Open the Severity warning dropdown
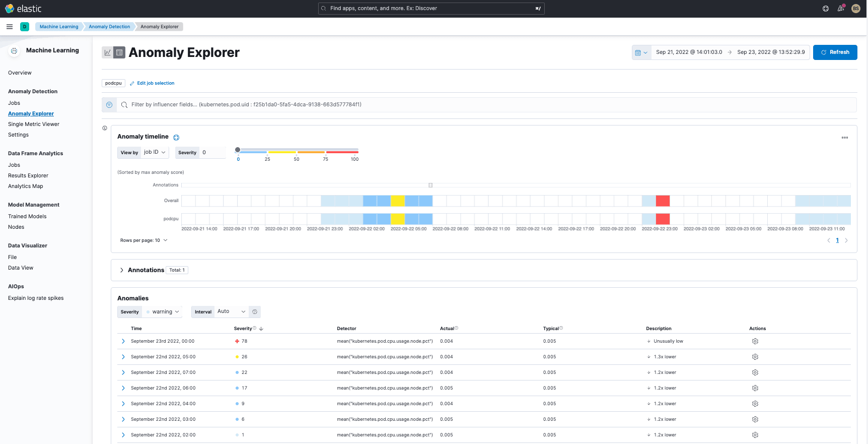868x444 pixels. [162, 312]
